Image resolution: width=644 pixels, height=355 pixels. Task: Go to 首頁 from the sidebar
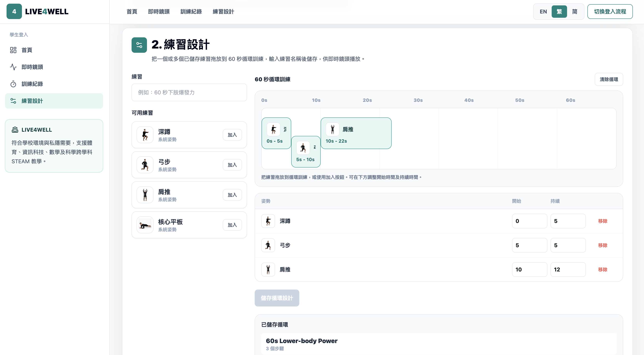coord(54,50)
